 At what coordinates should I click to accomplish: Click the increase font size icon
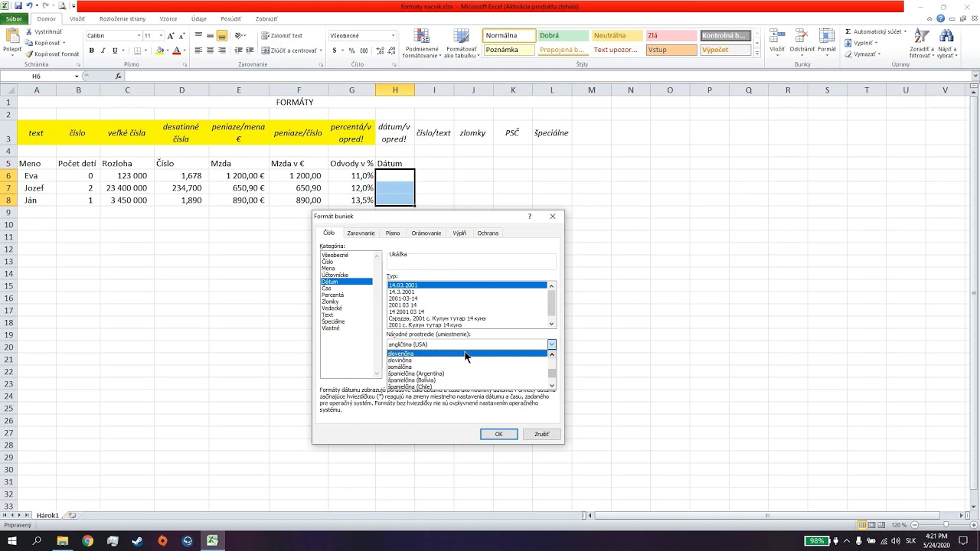[171, 36]
